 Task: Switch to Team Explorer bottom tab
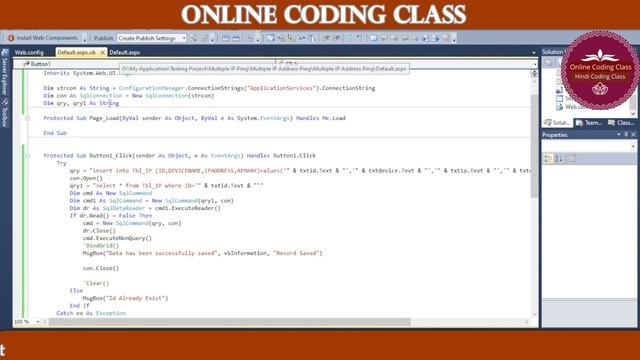coord(589,122)
